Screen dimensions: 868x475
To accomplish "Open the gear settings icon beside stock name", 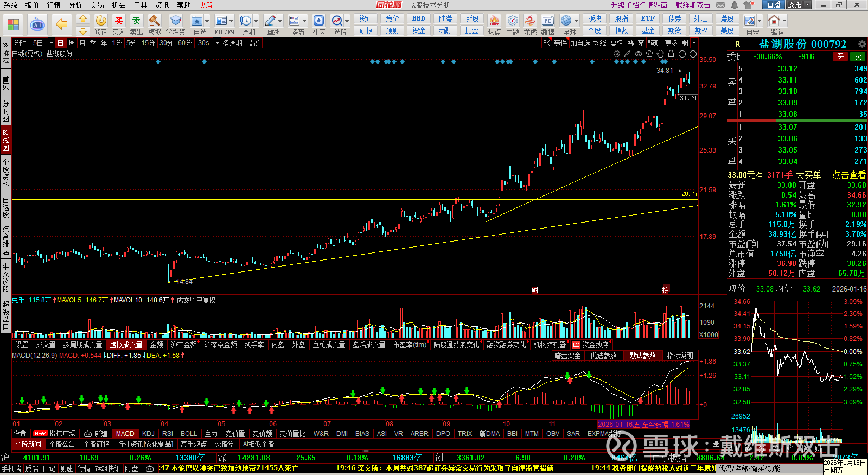I will coord(862,44).
